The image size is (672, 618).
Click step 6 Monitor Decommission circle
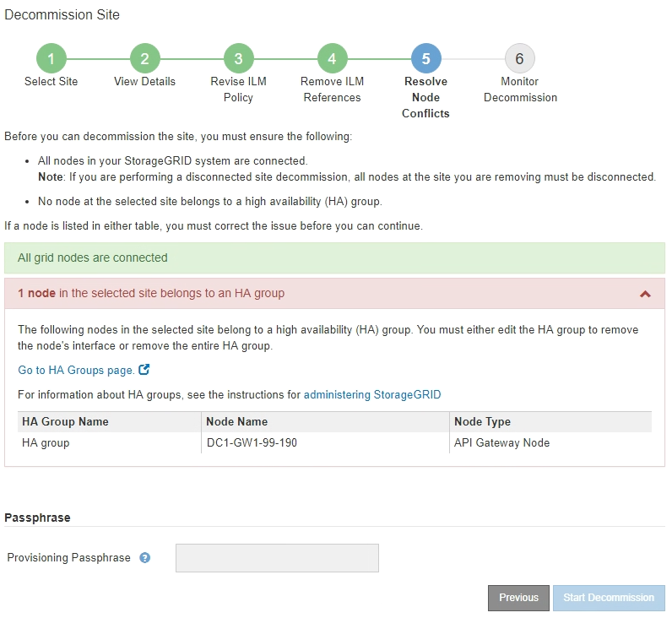pos(519,58)
